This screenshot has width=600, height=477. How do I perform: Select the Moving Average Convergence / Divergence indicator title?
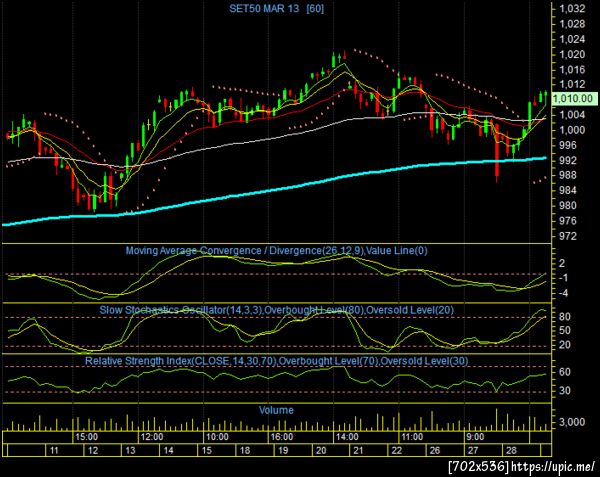pos(277,251)
